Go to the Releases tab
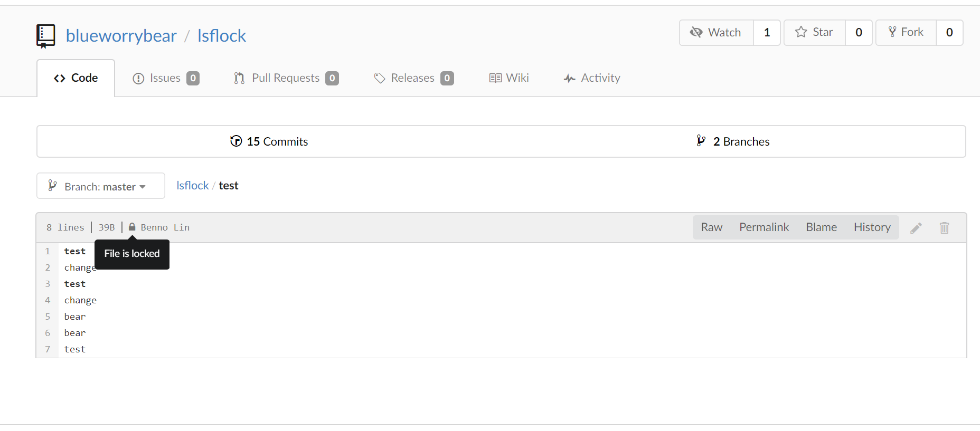980x431 pixels. coord(413,78)
